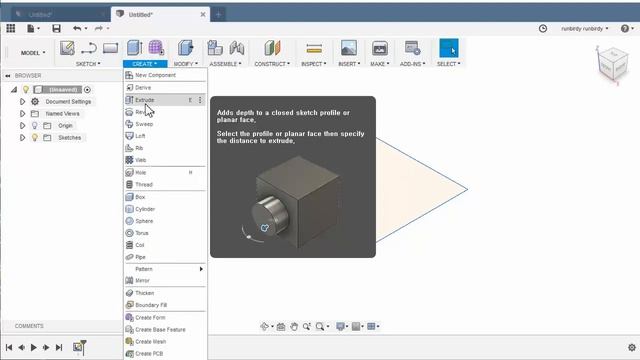This screenshot has width=640, height=360.
Task: Click the New Component assemble icon
Action: (x=215, y=48)
